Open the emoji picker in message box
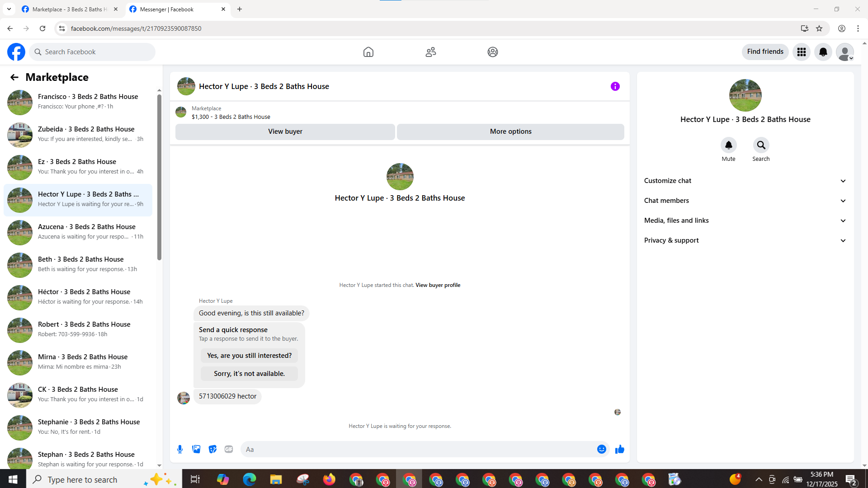 pyautogui.click(x=601, y=449)
